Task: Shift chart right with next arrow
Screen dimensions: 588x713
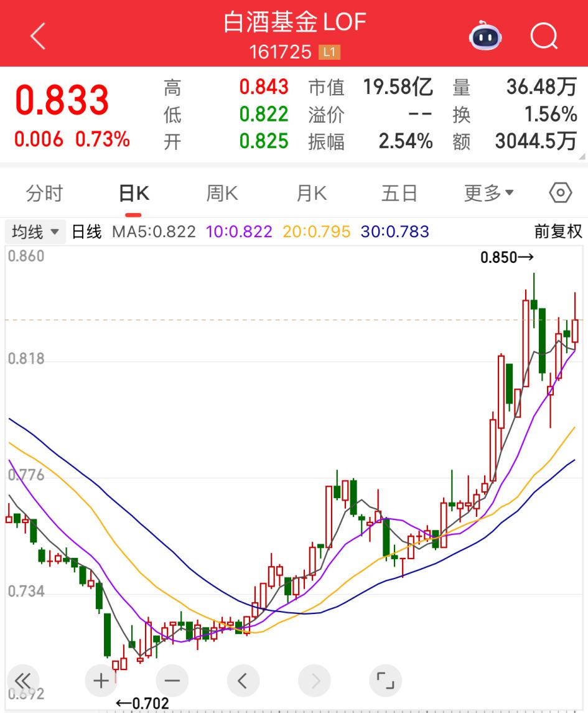Action: pos(315,680)
